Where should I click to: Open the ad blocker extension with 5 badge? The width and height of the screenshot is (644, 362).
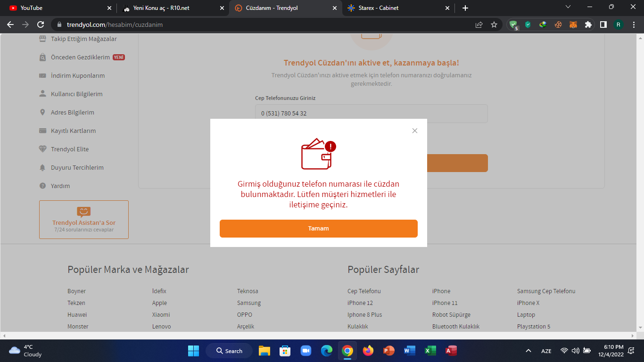click(x=513, y=25)
